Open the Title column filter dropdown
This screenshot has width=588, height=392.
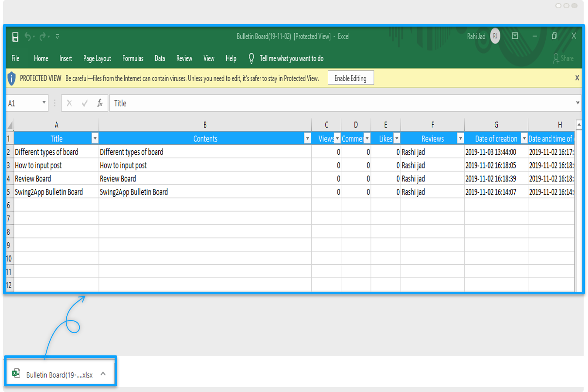pyautogui.click(x=95, y=139)
